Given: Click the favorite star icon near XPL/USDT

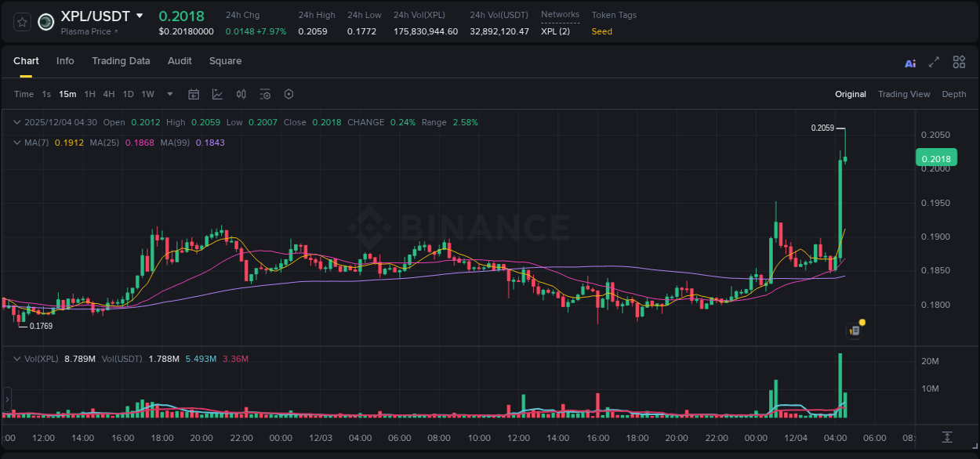Looking at the screenshot, I should click(x=21, y=21).
